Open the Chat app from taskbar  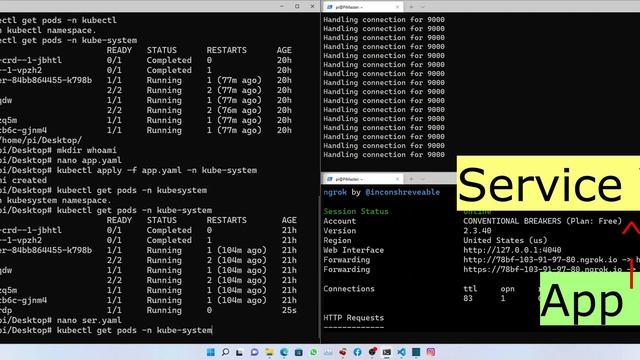coord(254,352)
